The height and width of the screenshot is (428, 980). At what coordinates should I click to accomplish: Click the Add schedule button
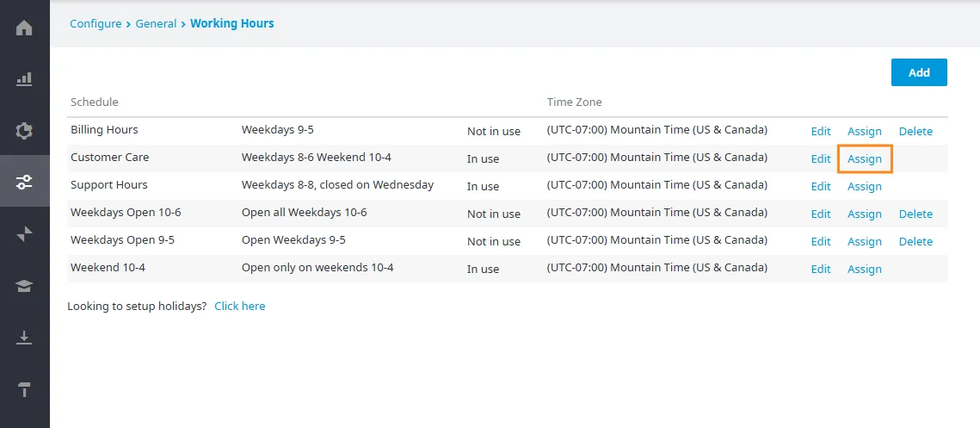tap(919, 72)
